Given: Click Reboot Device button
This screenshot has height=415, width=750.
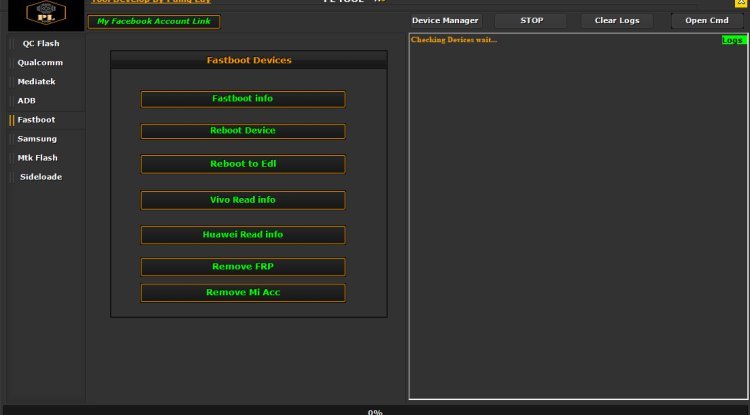Looking at the screenshot, I should tap(243, 131).
